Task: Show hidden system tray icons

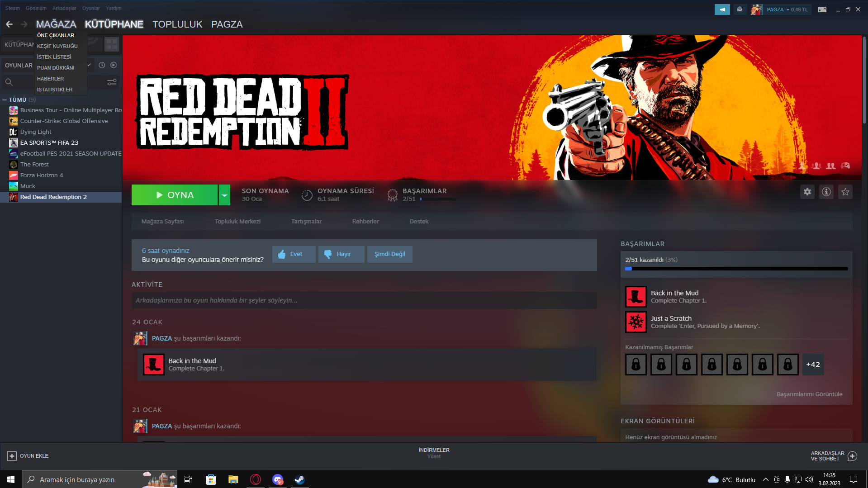Action: point(765,479)
